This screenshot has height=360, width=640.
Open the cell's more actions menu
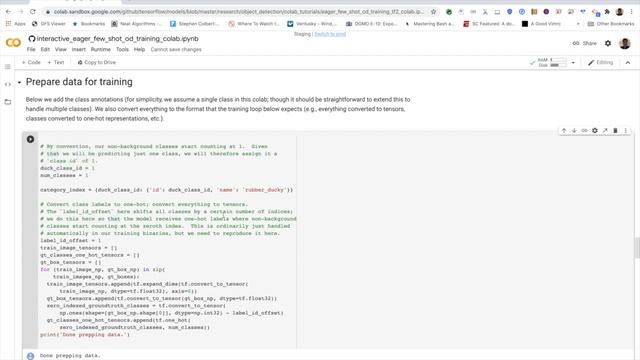(626, 131)
